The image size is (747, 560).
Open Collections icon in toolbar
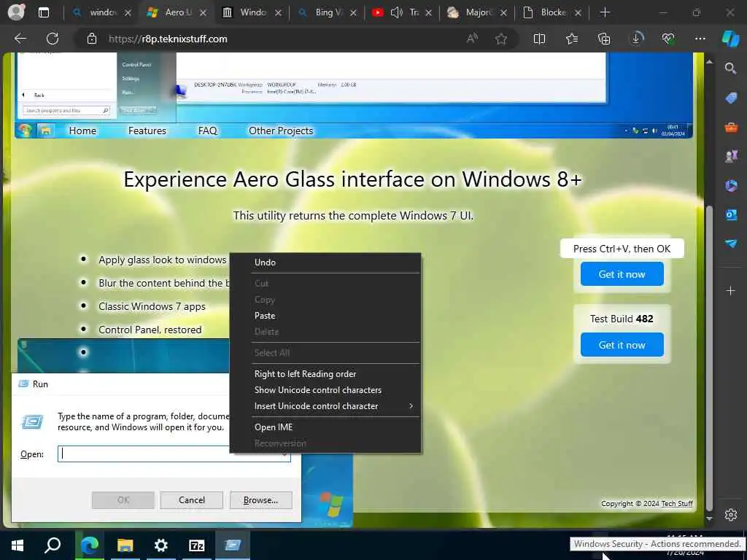click(604, 39)
